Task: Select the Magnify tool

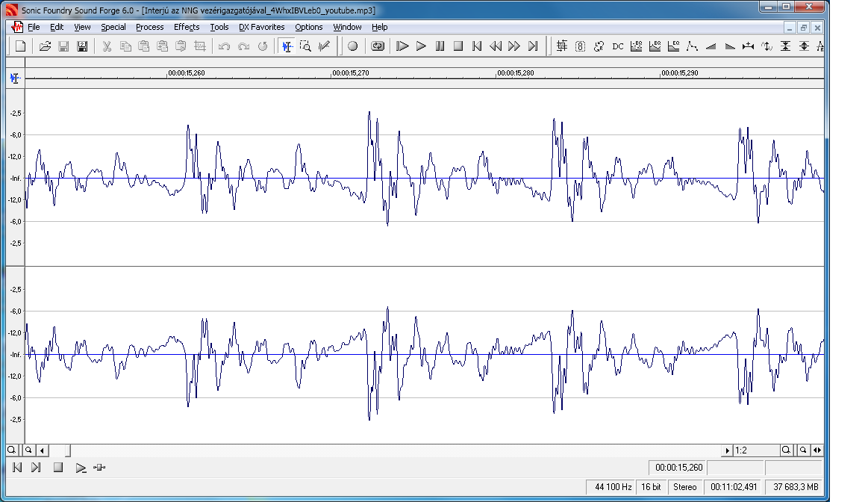Action: pos(305,46)
